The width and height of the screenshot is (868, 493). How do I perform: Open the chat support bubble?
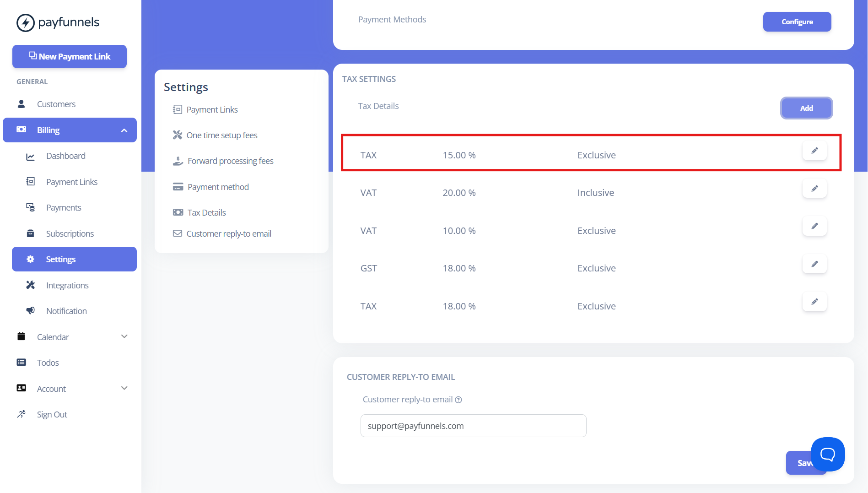pyautogui.click(x=828, y=454)
